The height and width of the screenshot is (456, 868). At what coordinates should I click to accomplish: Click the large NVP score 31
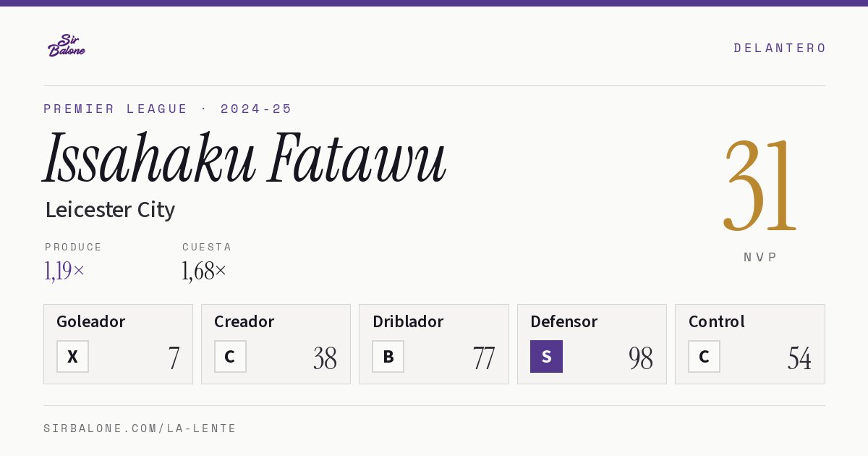[x=760, y=187]
